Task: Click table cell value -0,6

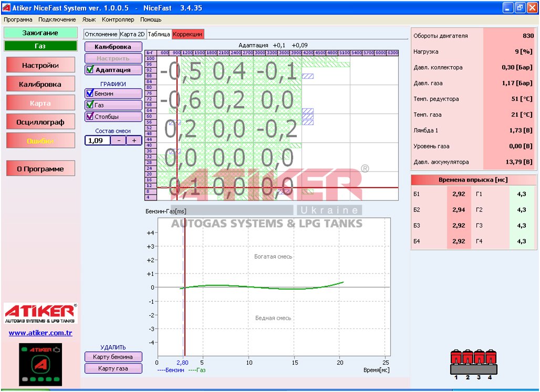Action: [181, 101]
